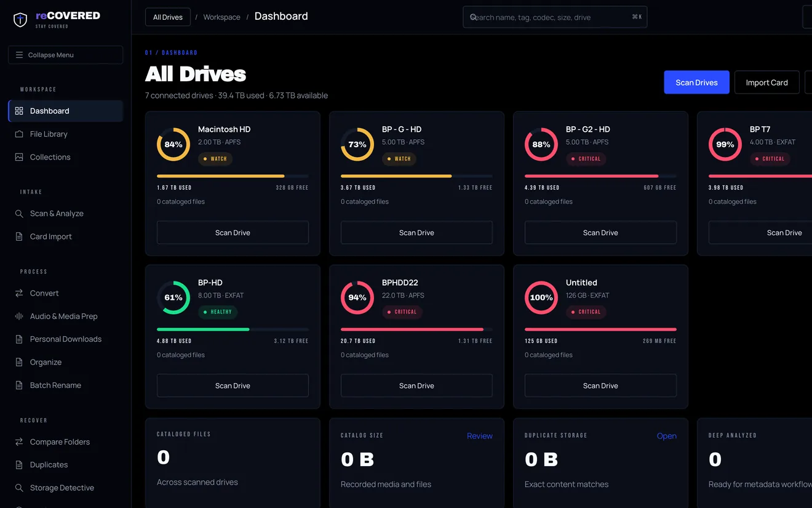Click the search name, tag, codec field
The height and width of the screenshot is (508, 812).
555,17
